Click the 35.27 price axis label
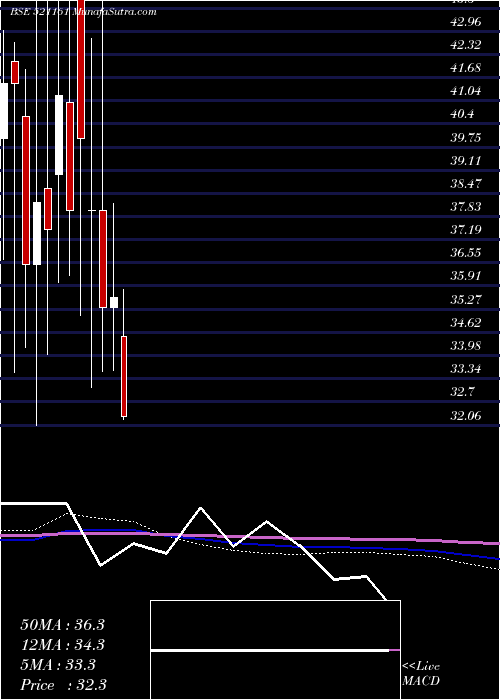The width and height of the screenshot is (500, 700). pos(466,299)
